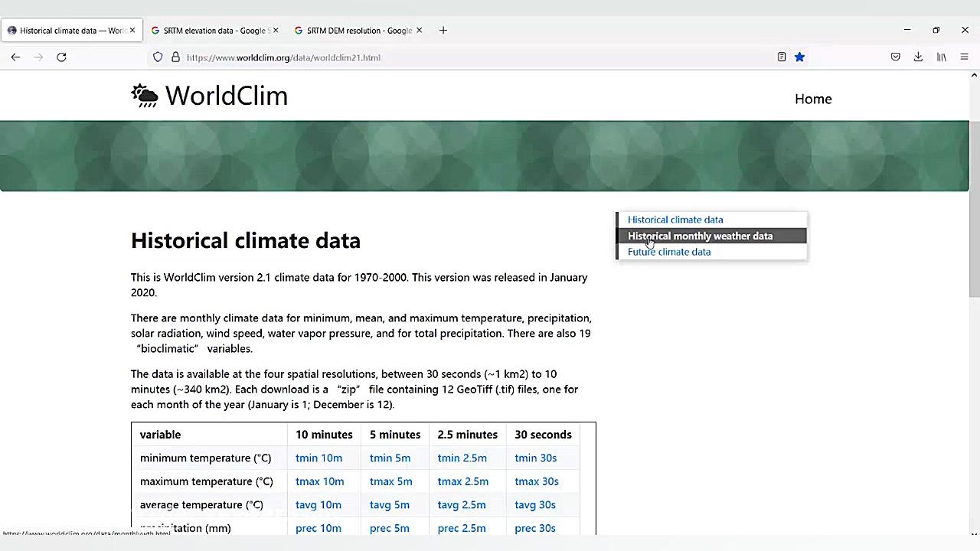Image resolution: width=980 pixels, height=551 pixels.
Task: Save the page to Pocket
Action: (895, 57)
